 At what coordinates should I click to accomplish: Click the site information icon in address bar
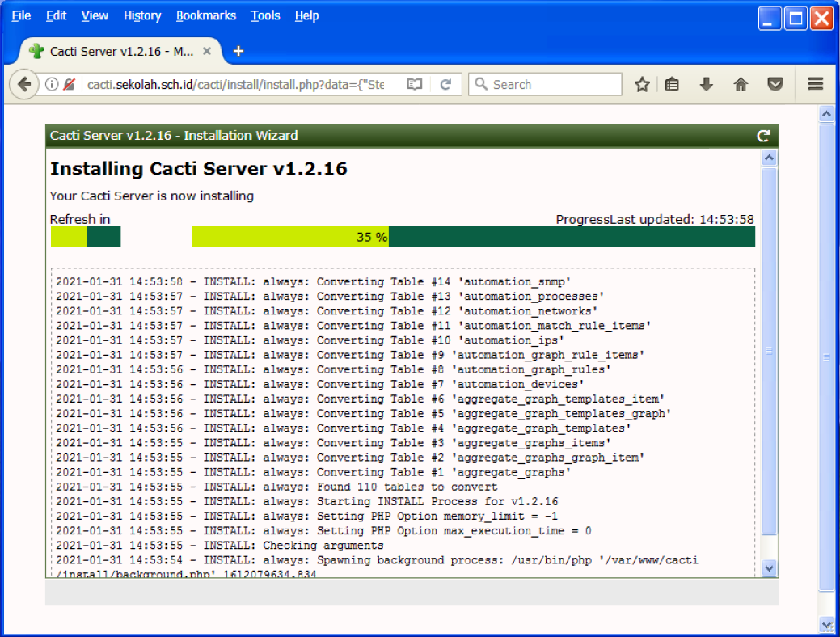click(52, 84)
